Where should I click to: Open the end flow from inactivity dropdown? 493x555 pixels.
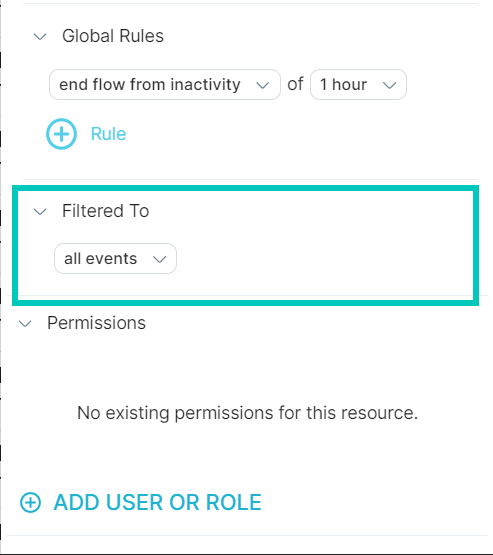pos(165,85)
